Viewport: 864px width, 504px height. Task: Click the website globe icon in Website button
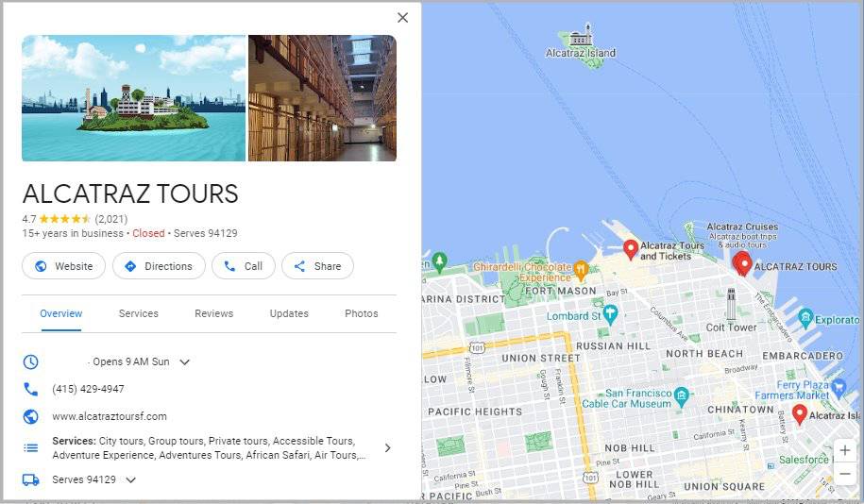click(41, 266)
